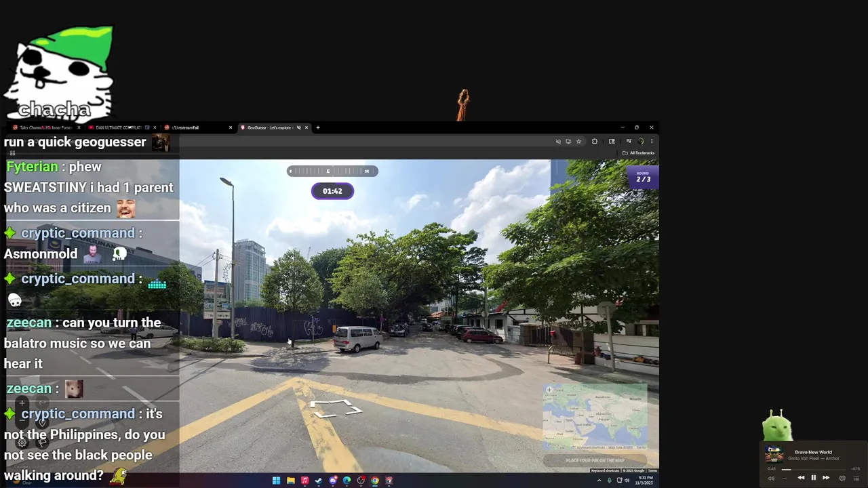
Task: Rewind to previous track in music player
Action: 801,478
